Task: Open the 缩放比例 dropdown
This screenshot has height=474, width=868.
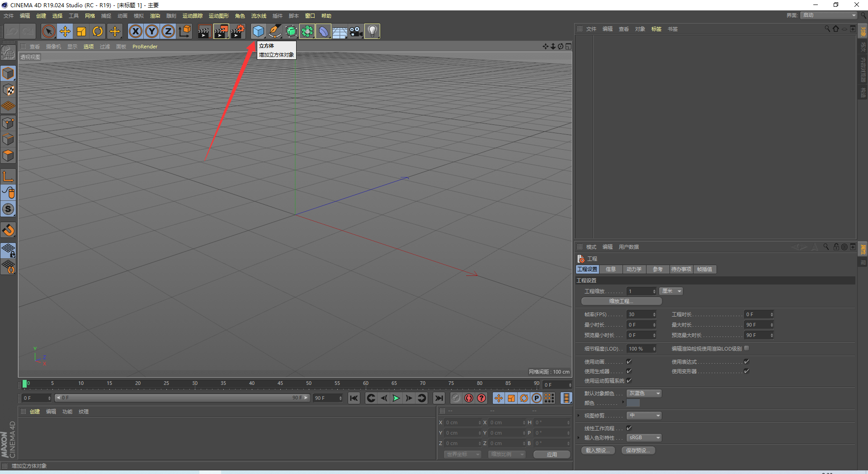Action: coord(507,454)
